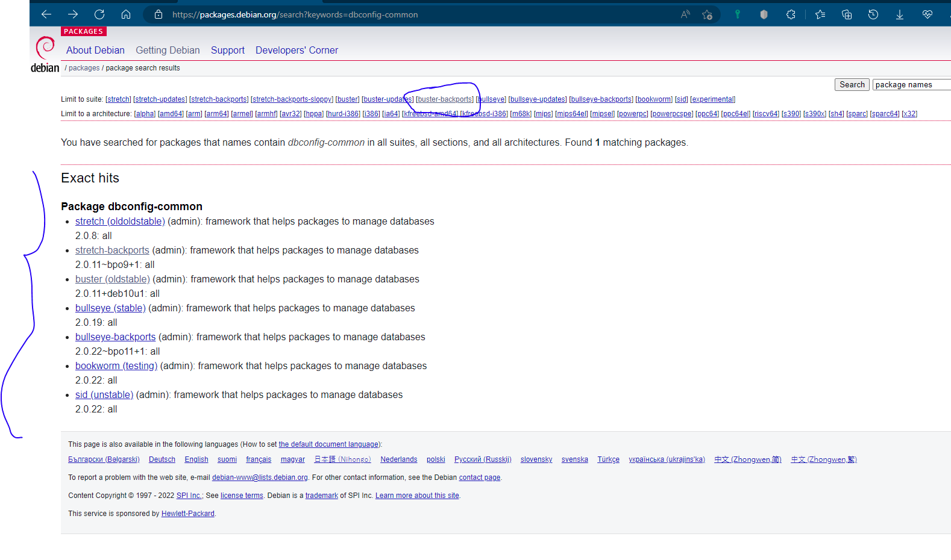Open the trademark link

click(322, 496)
